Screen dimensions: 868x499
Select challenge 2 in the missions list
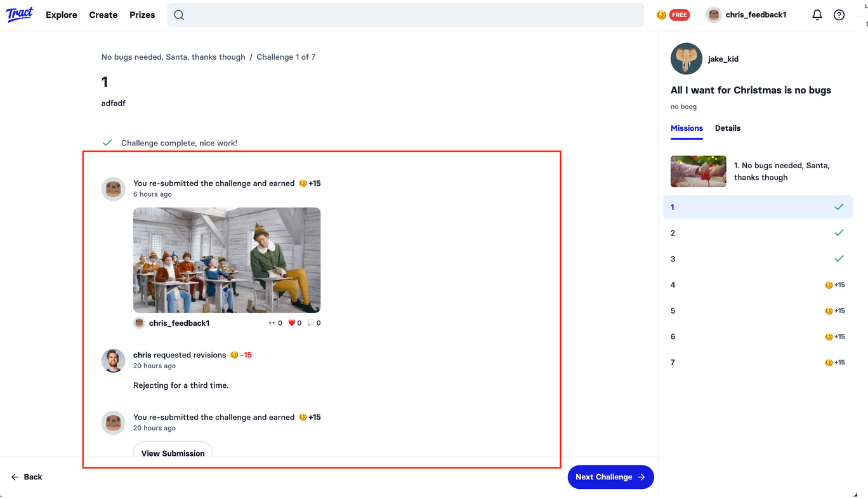tap(758, 233)
